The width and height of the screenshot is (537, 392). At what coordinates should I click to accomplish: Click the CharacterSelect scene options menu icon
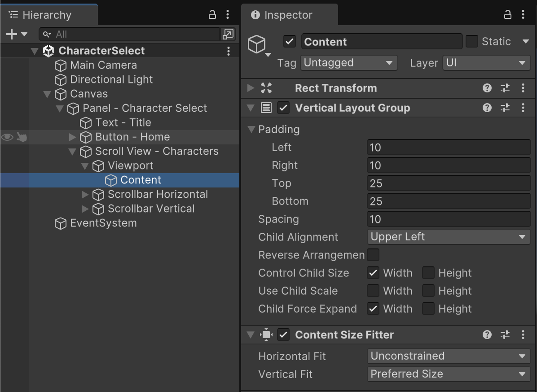(x=229, y=51)
